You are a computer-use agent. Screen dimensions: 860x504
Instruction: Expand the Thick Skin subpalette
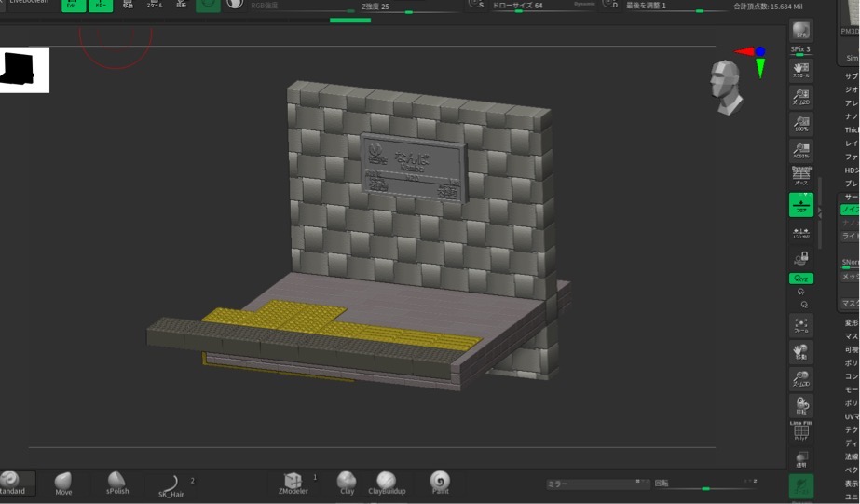pyautogui.click(x=852, y=130)
